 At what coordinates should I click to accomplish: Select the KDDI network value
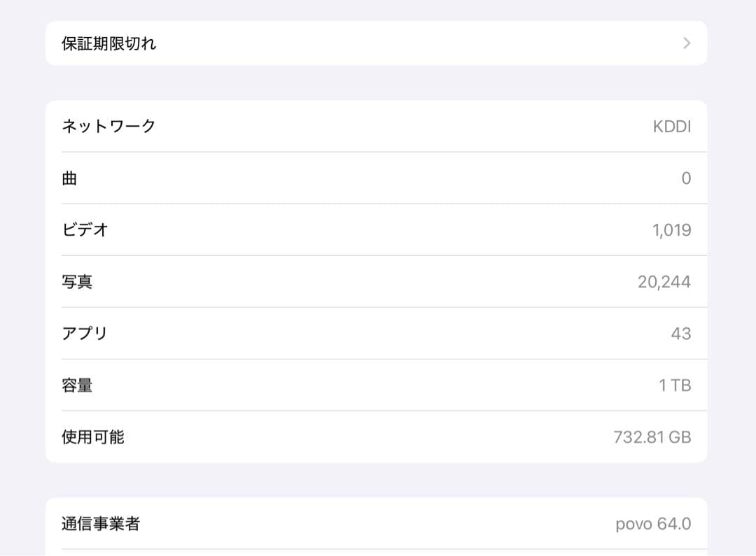[675, 127]
